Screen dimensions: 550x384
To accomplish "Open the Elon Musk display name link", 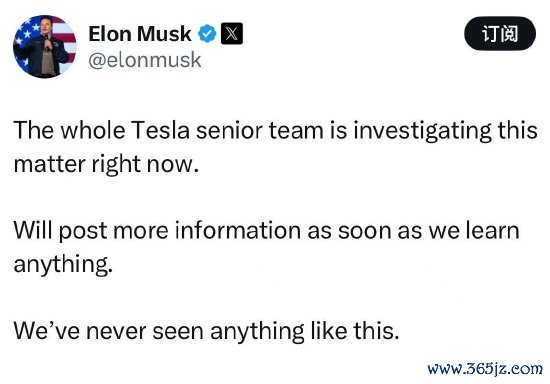I will (140, 34).
